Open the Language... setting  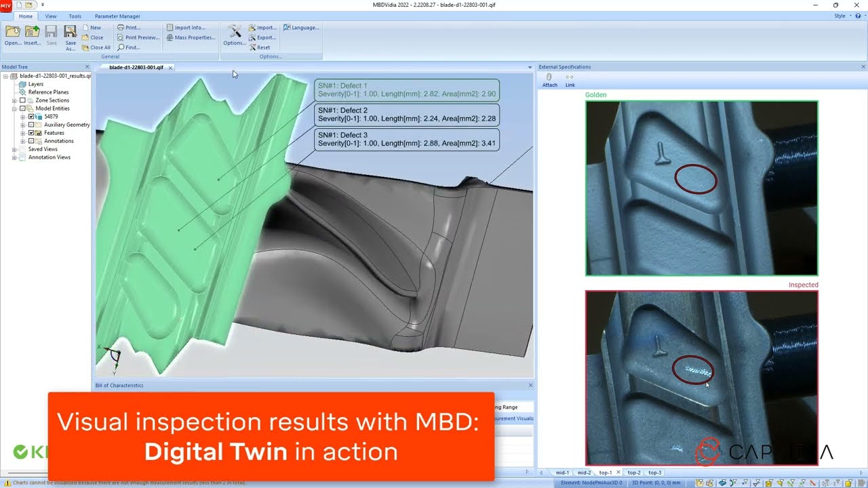[x=301, y=28]
